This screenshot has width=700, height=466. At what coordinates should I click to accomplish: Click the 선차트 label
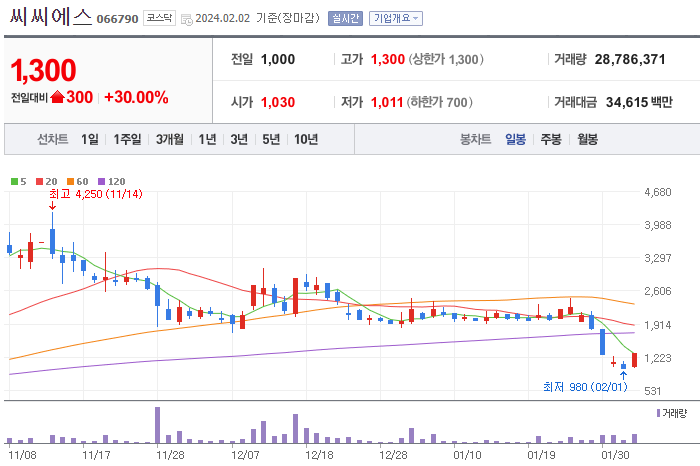tap(53, 139)
